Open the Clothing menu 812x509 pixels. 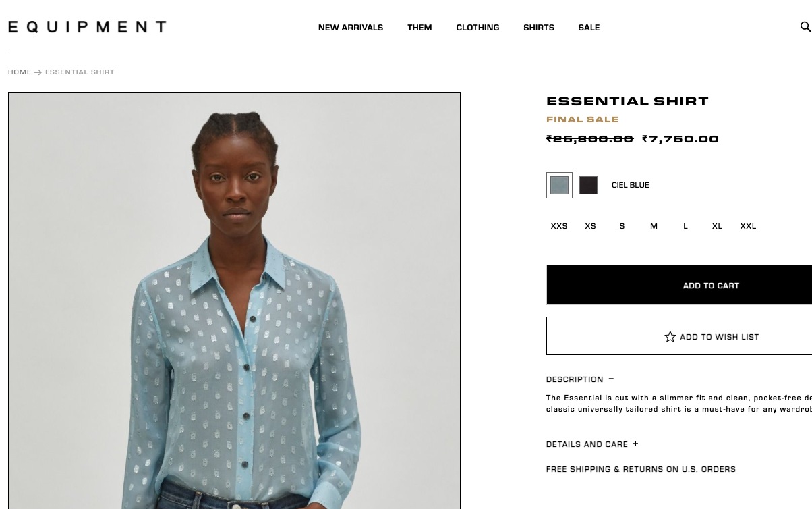pyautogui.click(x=477, y=28)
